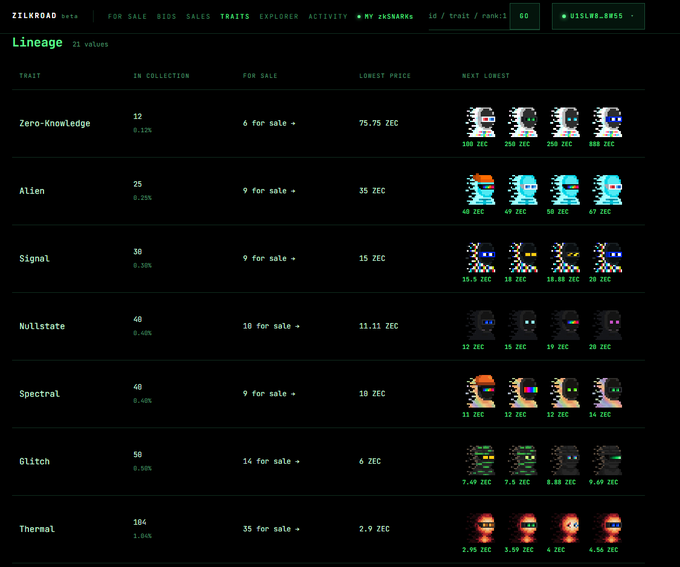Open the 9 for sale link for Spectral
Image resolution: width=680 pixels, height=567 pixels.
269,394
